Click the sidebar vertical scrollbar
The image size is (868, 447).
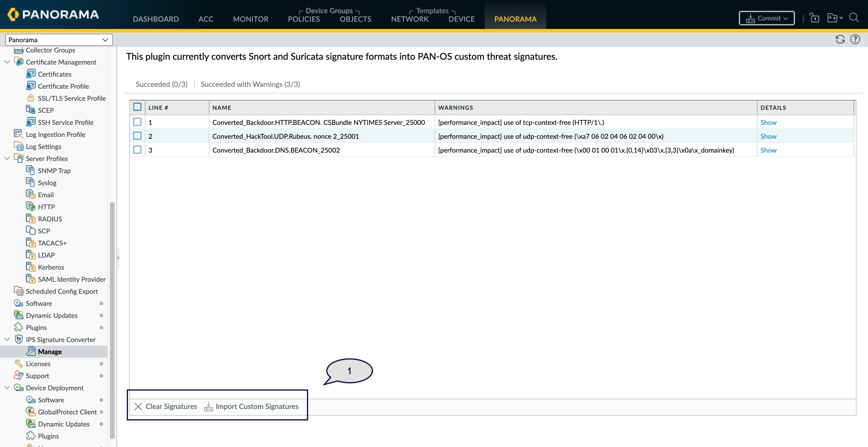112,319
